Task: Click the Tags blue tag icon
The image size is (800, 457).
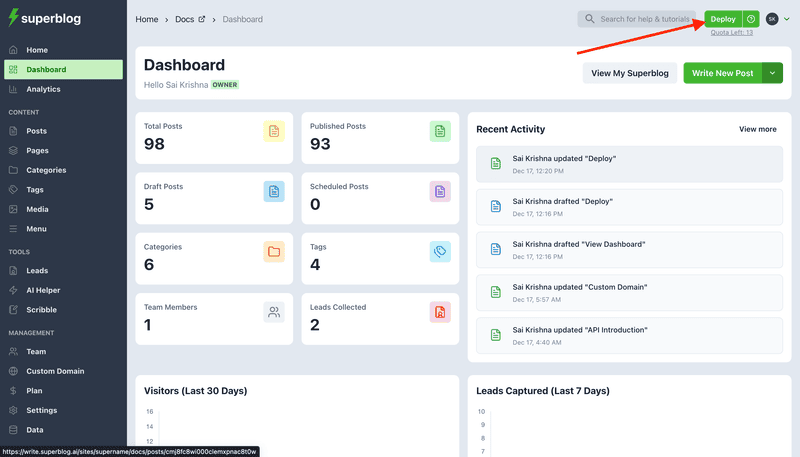Action: click(440, 252)
